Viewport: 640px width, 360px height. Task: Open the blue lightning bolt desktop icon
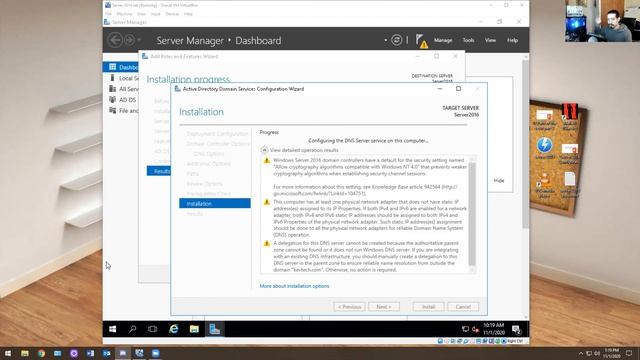click(544, 148)
